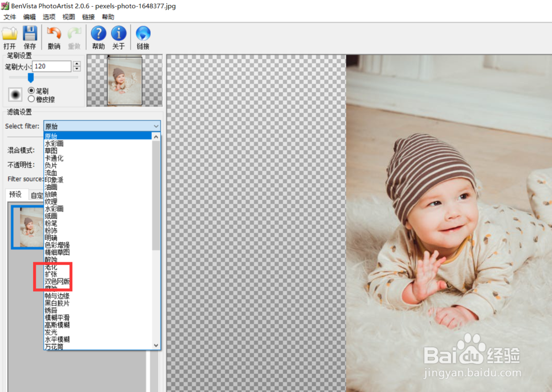The width and height of the screenshot is (552, 392).
Task: Click filter list scrollbar down arrow
Action: [x=156, y=345]
